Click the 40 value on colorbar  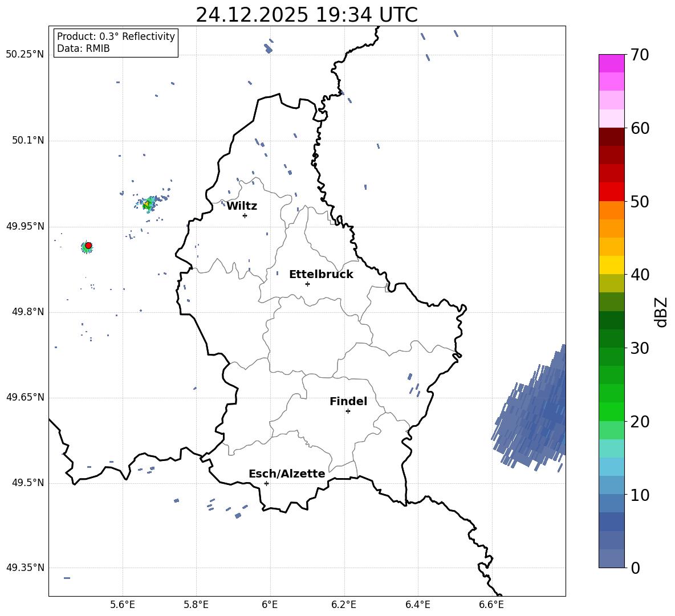pyautogui.click(x=640, y=275)
